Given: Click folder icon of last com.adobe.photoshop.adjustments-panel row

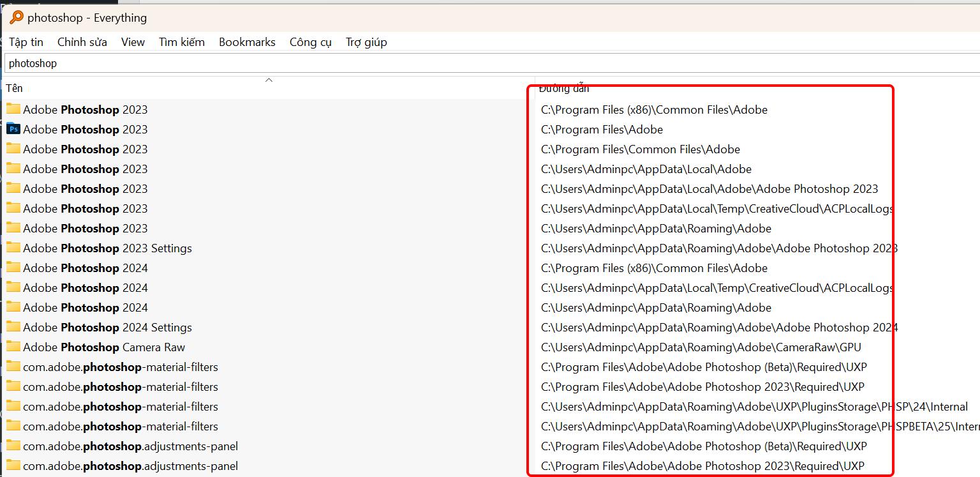Looking at the screenshot, I should click(x=13, y=466).
